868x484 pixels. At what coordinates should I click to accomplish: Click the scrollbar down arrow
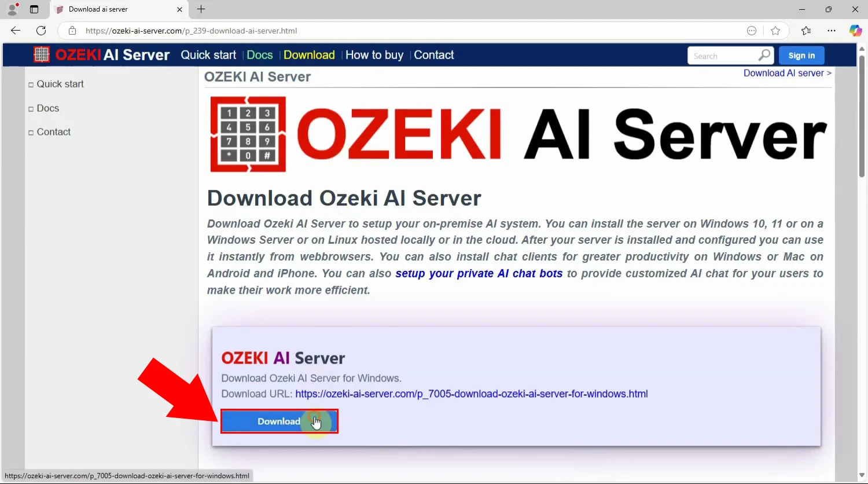(x=863, y=476)
